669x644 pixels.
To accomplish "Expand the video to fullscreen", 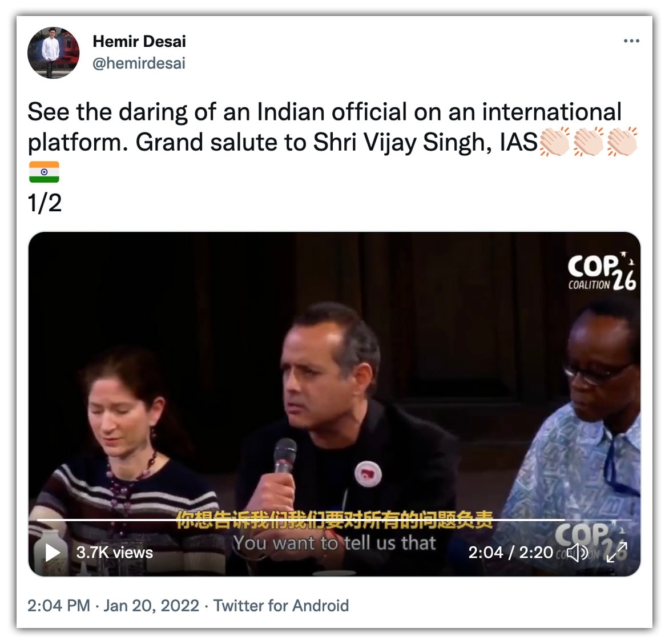I will point(617,552).
